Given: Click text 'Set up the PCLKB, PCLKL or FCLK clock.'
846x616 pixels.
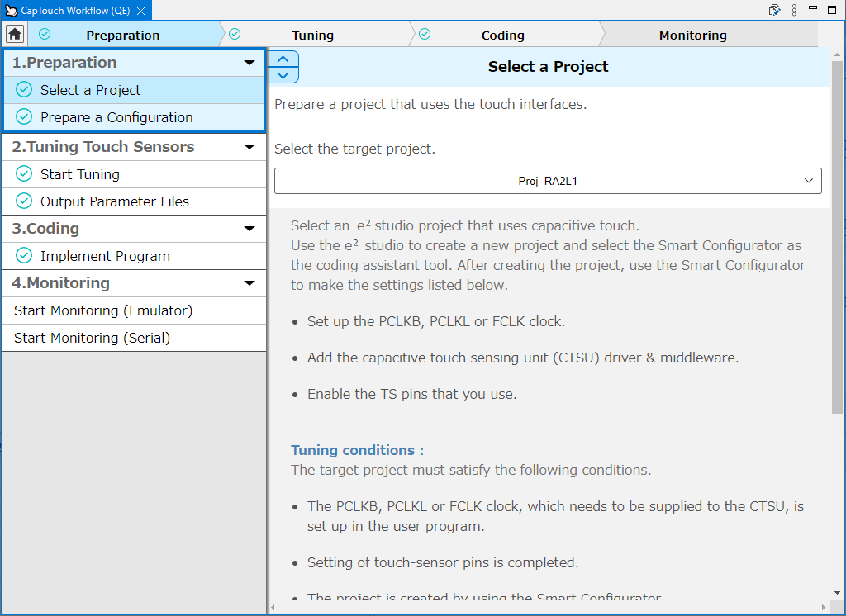Looking at the screenshot, I should 436,321.
